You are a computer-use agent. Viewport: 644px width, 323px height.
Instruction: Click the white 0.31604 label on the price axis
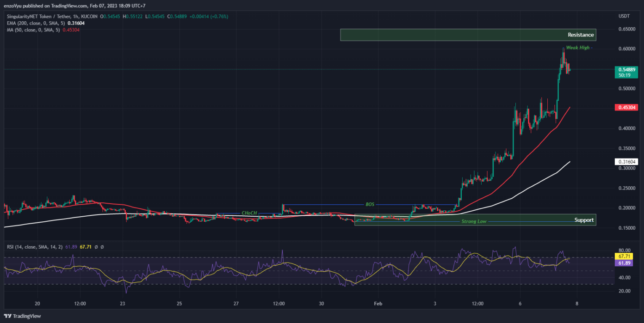pos(627,161)
